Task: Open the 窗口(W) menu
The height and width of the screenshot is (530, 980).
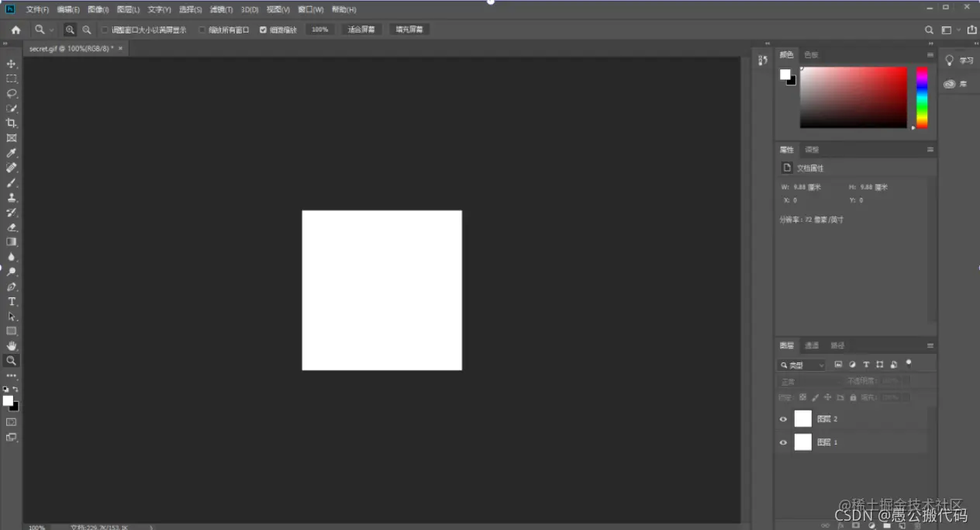Action: pos(311,9)
